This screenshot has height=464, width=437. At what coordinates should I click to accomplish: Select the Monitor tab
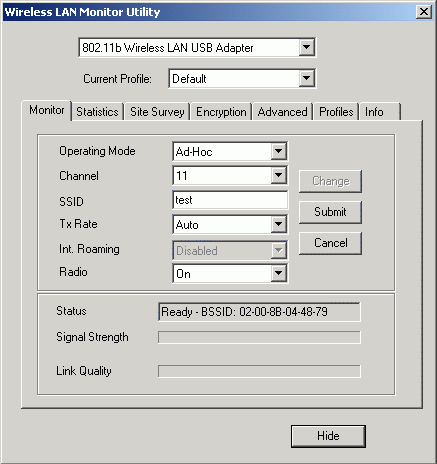47,110
